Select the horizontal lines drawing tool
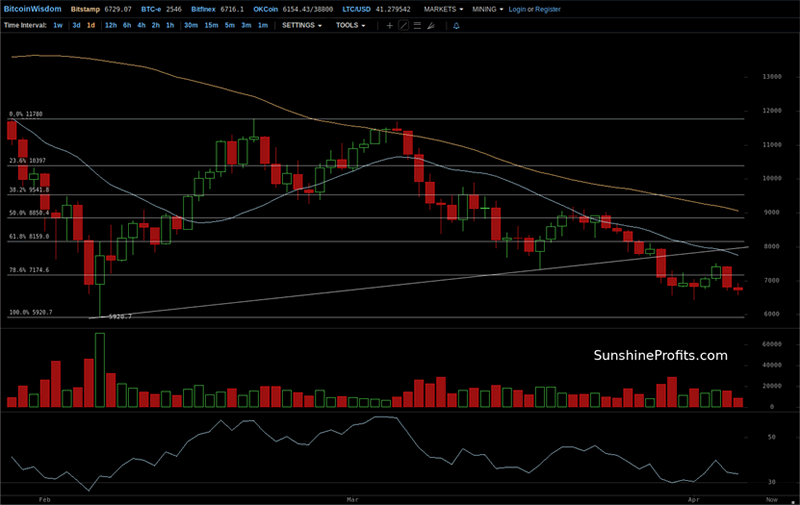The image size is (800, 505). 417,24
